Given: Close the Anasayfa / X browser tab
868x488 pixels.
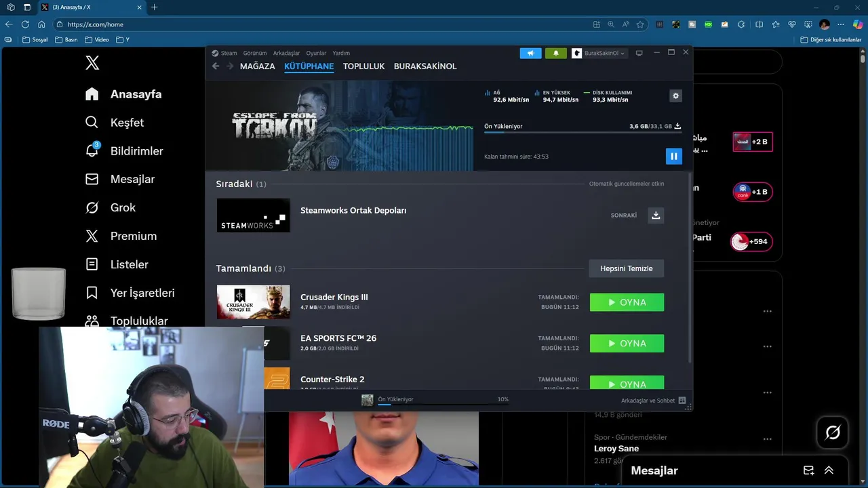Looking at the screenshot, I should click(140, 7).
